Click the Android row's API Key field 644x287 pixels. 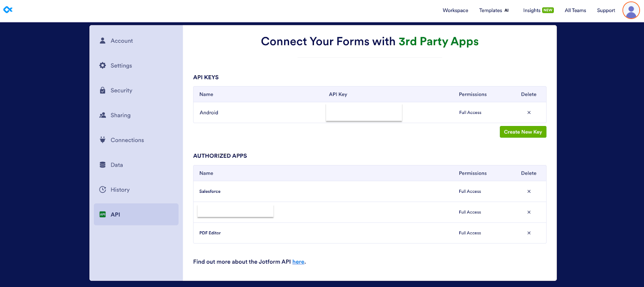click(363, 112)
